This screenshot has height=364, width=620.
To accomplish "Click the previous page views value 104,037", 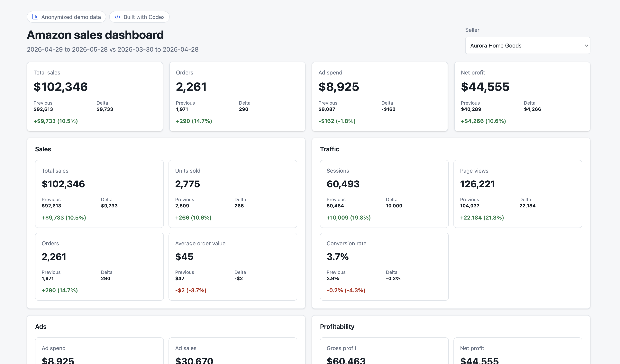I will pyautogui.click(x=470, y=206).
